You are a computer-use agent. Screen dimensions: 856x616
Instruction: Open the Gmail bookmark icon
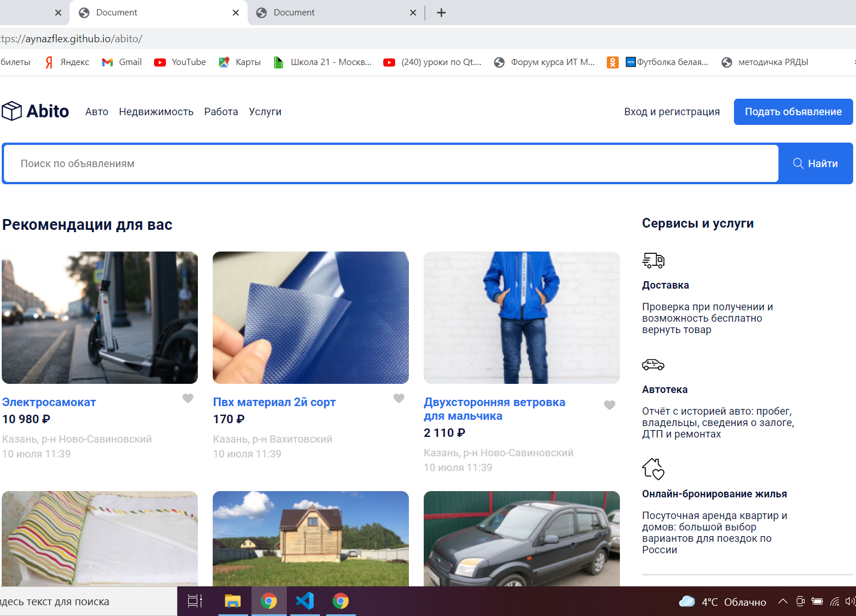(107, 62)
